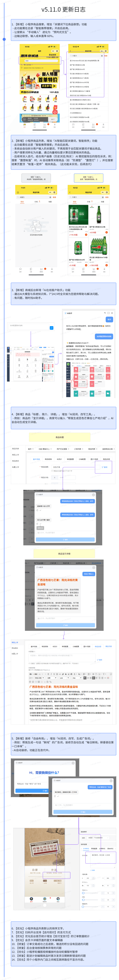Open the 价格 sort arrow in product list

92,202
